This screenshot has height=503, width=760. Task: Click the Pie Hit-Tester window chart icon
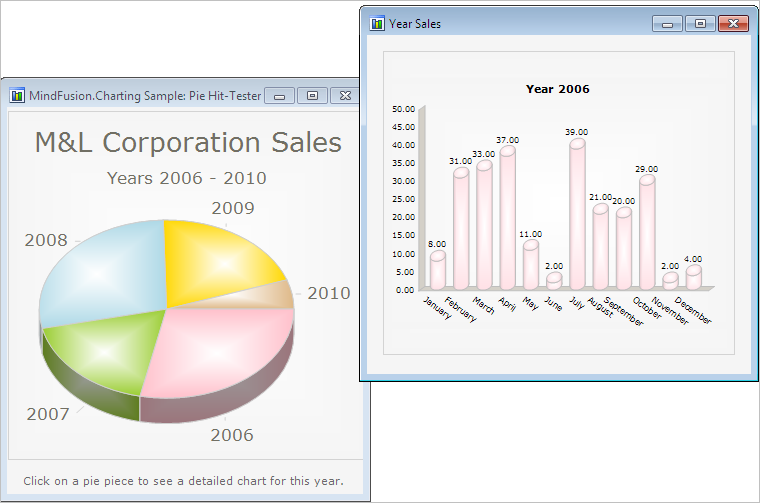17,96
